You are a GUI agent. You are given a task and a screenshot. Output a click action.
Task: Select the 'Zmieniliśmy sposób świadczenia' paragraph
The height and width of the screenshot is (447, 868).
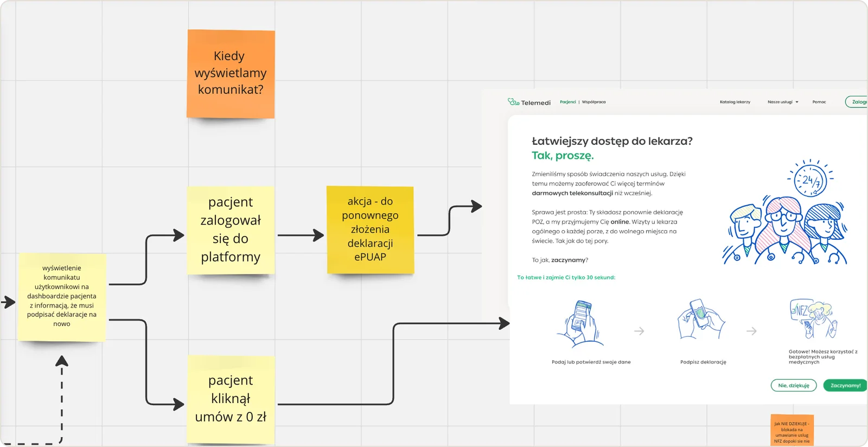(609, 183)
